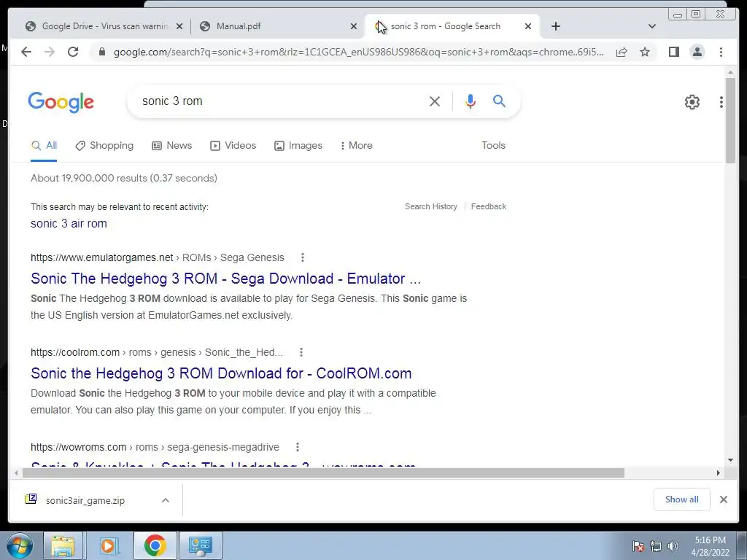Click the vertical scrollbar thumb
747x560 pixels.
point(729,120)
